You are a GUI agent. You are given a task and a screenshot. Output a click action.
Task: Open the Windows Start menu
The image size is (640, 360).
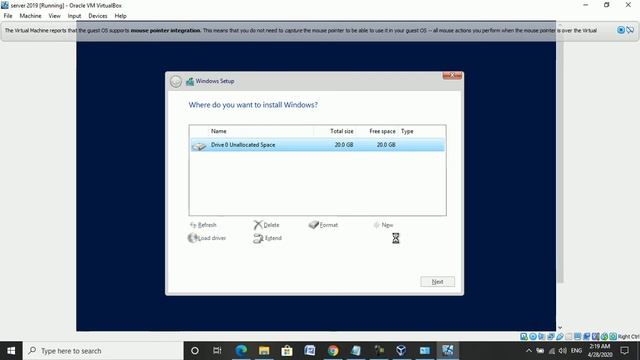coord(11,351)
